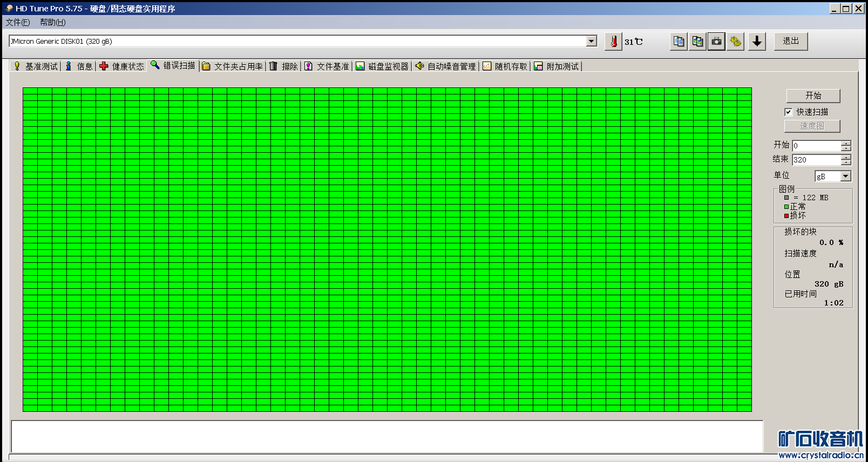Open the options gear icon

pyautogui.click(x=735, y=42)
